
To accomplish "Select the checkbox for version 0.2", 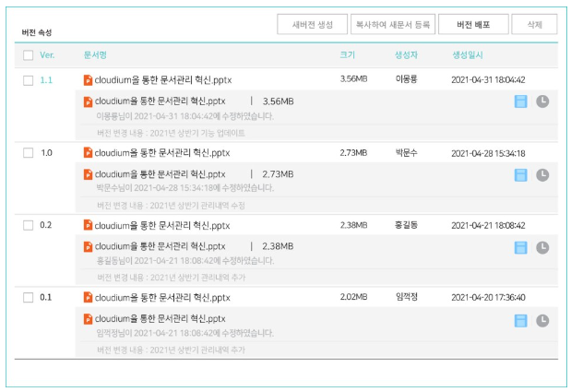I will (28, 225).
